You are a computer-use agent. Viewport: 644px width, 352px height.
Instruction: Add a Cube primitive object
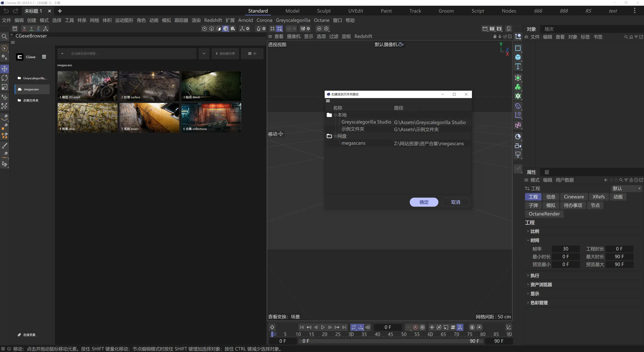[x=518, y=57]
